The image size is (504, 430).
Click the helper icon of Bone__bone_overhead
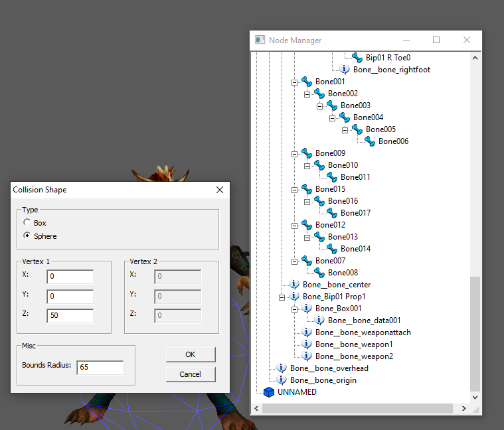click(282, 368)
